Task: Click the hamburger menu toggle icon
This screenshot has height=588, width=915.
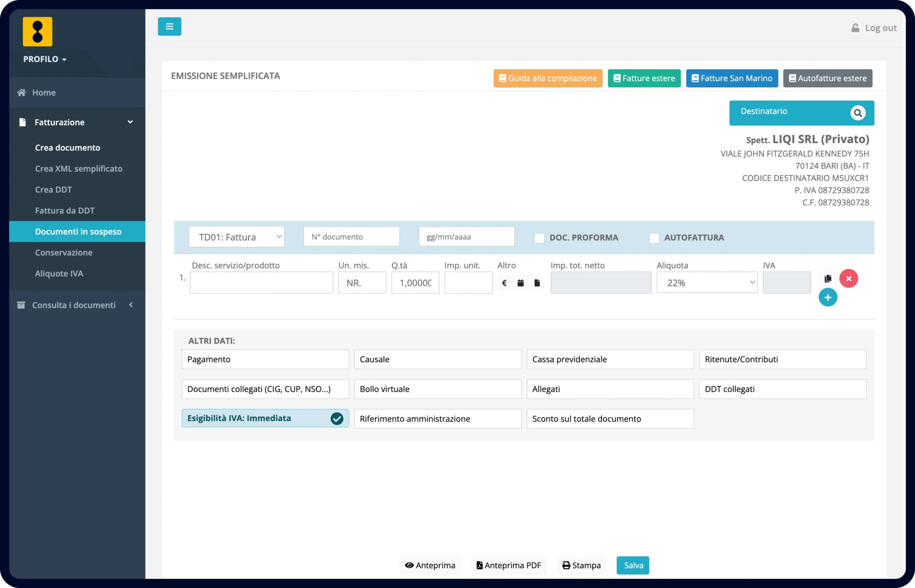Action: [x=169, y=26]
